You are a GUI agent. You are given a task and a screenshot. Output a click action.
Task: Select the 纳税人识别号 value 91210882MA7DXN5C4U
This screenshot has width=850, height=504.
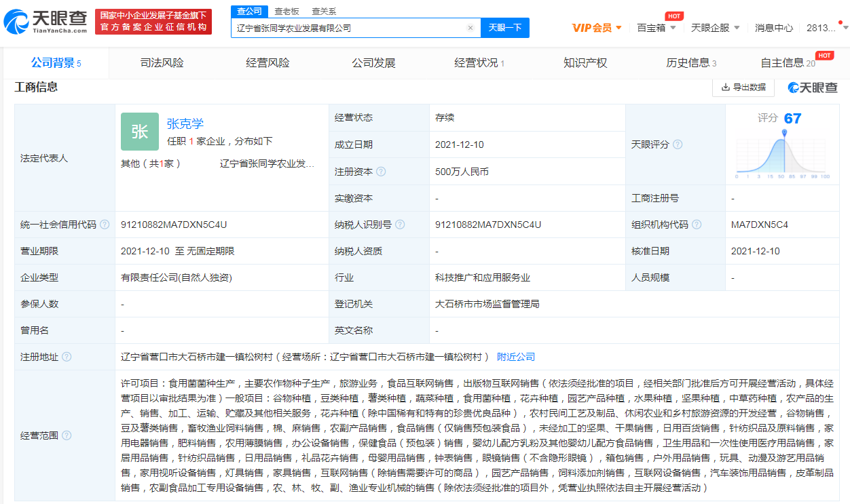pyautogui.click(x=488, y=225)
